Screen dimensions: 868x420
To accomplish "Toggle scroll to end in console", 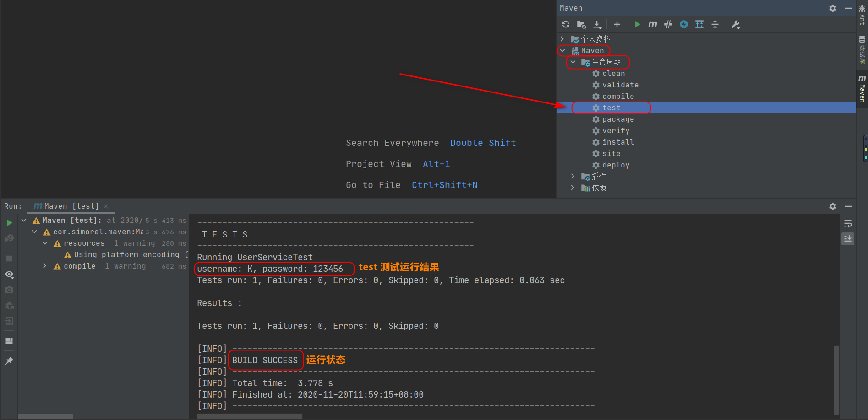I will pos(848,239).
